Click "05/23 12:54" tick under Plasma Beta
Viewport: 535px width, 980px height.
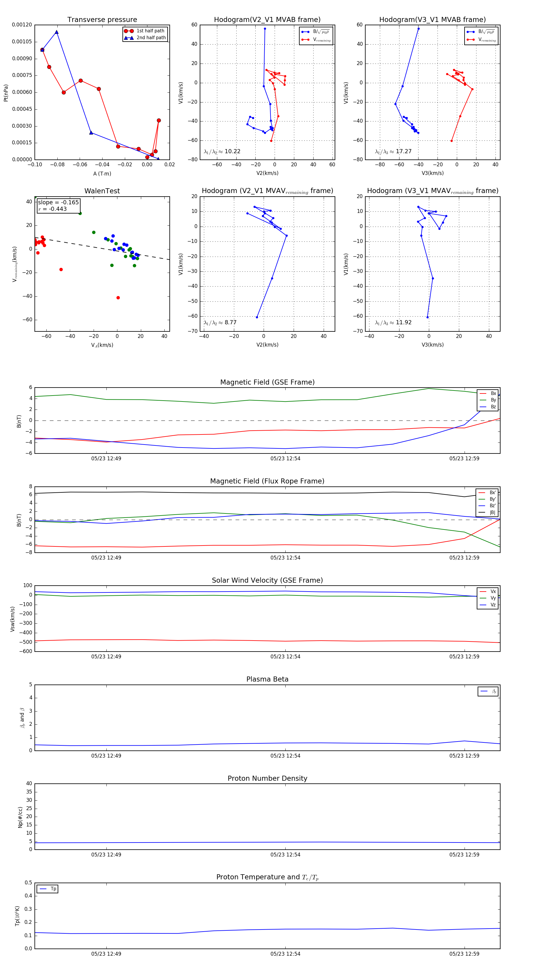[285, 756]
